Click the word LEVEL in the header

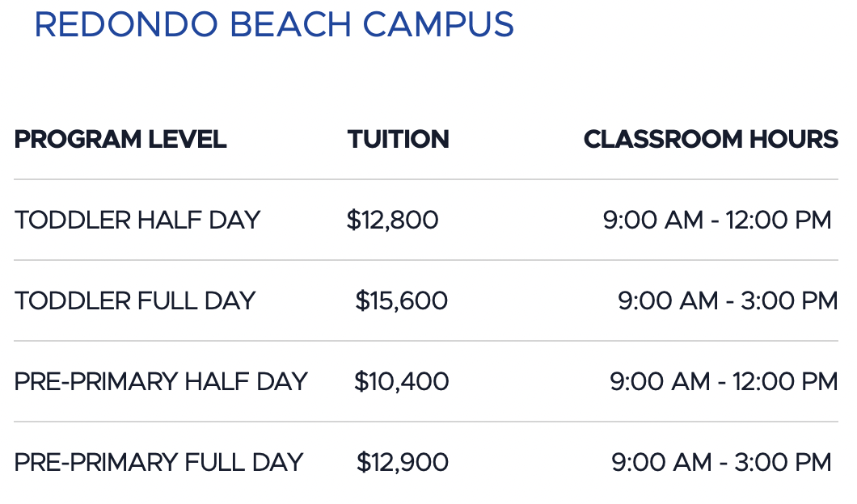(x=188, y=139)
